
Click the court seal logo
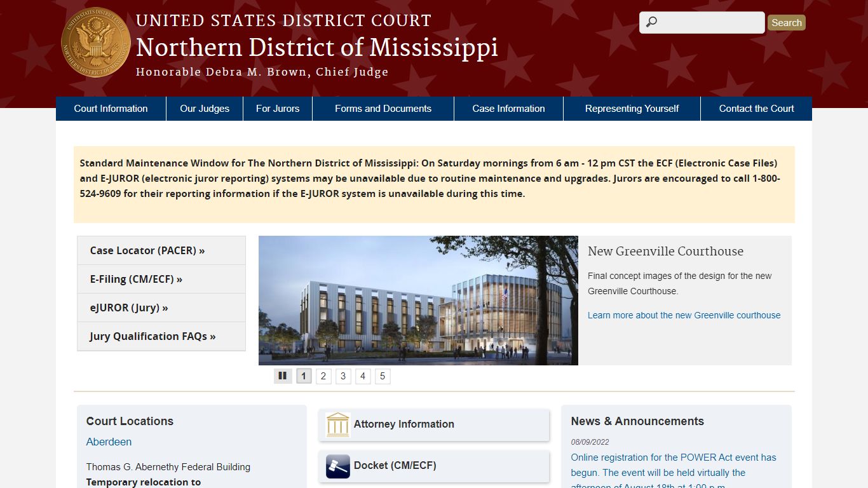(96, 42)
